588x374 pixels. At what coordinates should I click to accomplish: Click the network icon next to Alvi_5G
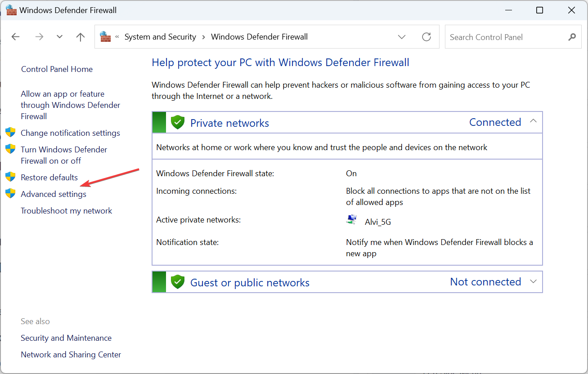[351, 220]
